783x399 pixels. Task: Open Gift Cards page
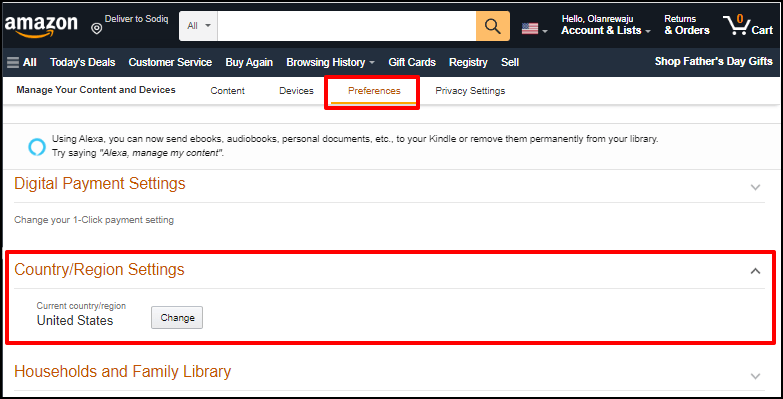coord(412,62)
